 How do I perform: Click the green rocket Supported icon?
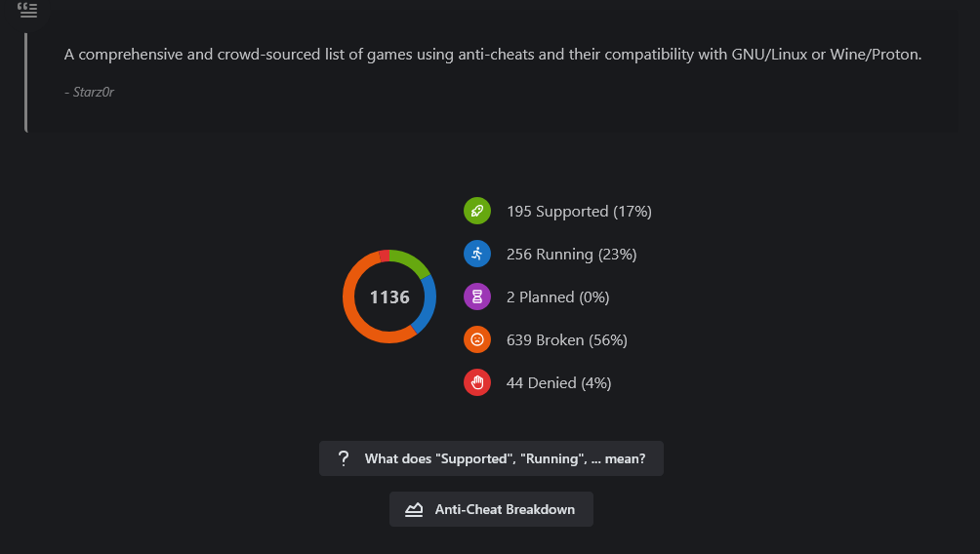click(x=477, y=211)
